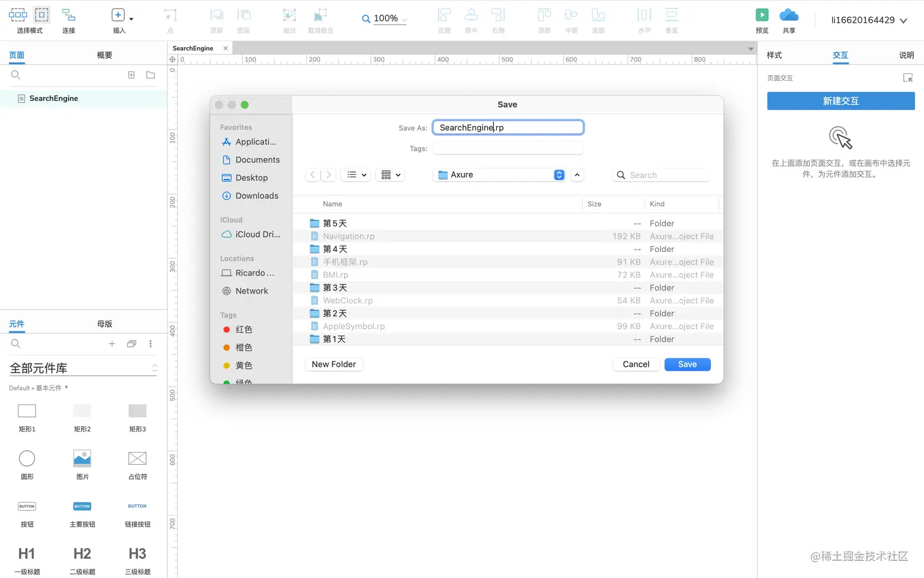Select the 主要按钮 primary button widget
Image resolution: width=924 pixels, height=578 pixels.
pyautogui.click(x=82, y=514)
